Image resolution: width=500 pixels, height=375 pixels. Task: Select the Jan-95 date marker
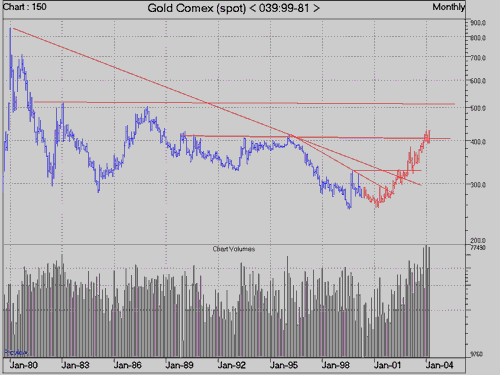pos(284,365)
